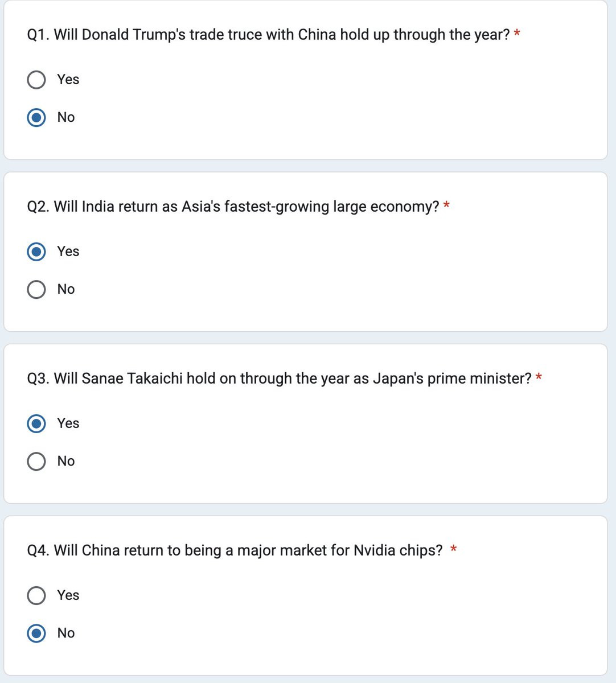Viewport: 616px width, 683px height.
Task: Click the Q2 India economy question text
Action: [x=233, y=207]
